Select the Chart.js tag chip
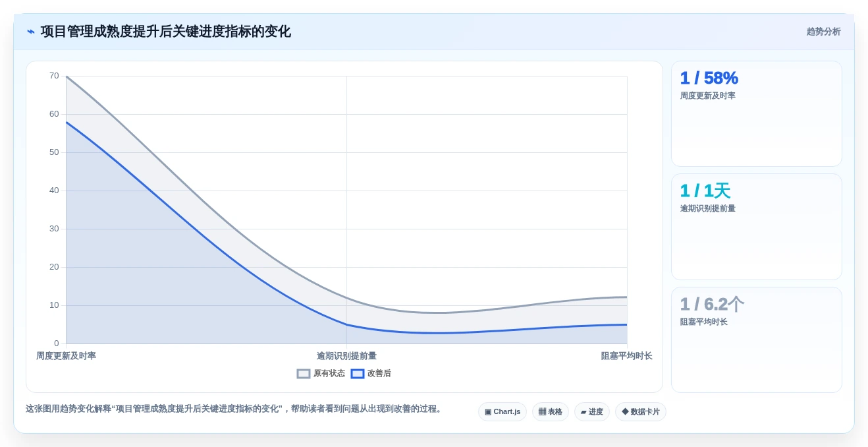Viewport: 868px width, 447px height. coord(502,411)
